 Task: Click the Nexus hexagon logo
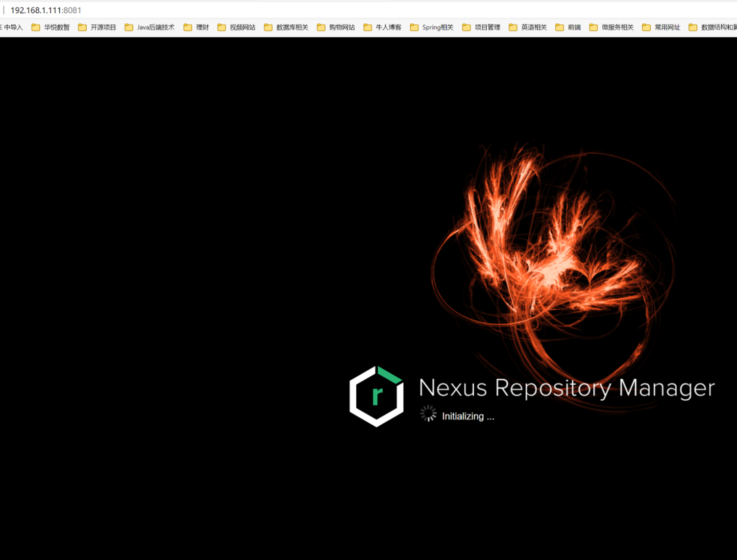(x=376, y=396)
